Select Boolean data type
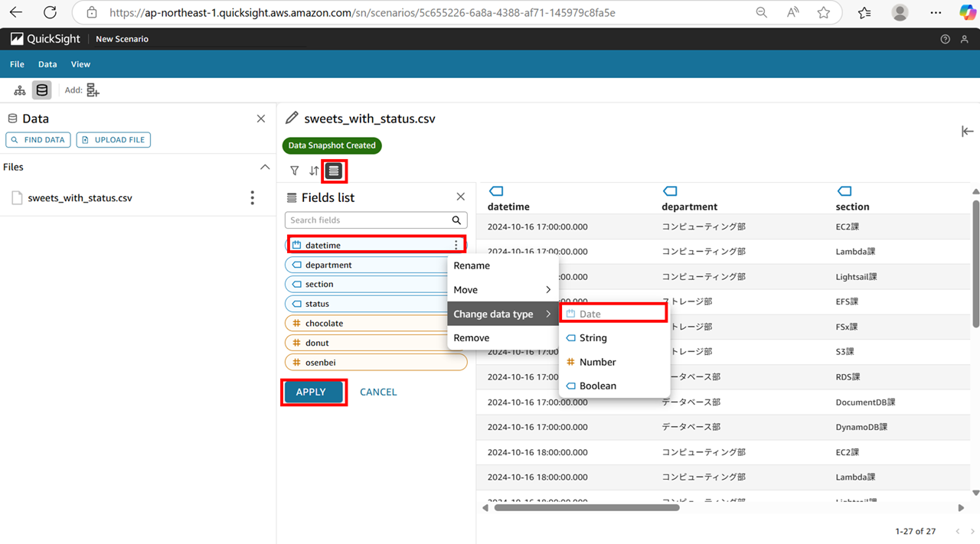This screenshot has width=980, height=544. click(x=615, y=386)
